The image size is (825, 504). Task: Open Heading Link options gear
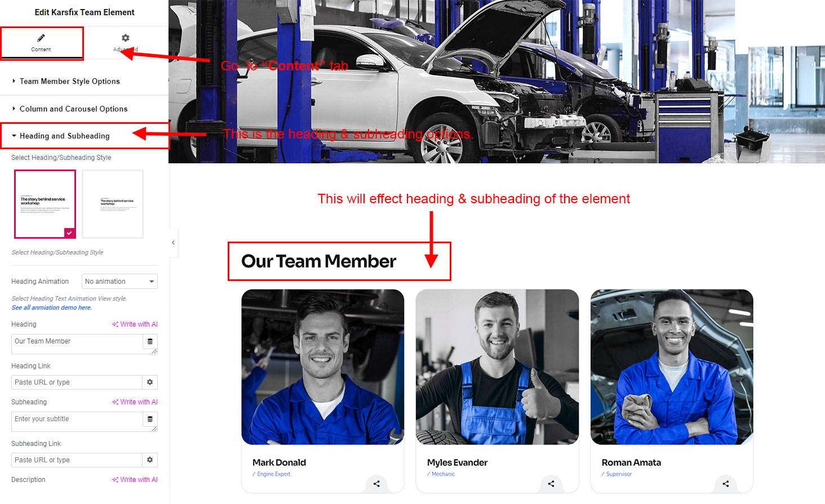pos(150,382)
